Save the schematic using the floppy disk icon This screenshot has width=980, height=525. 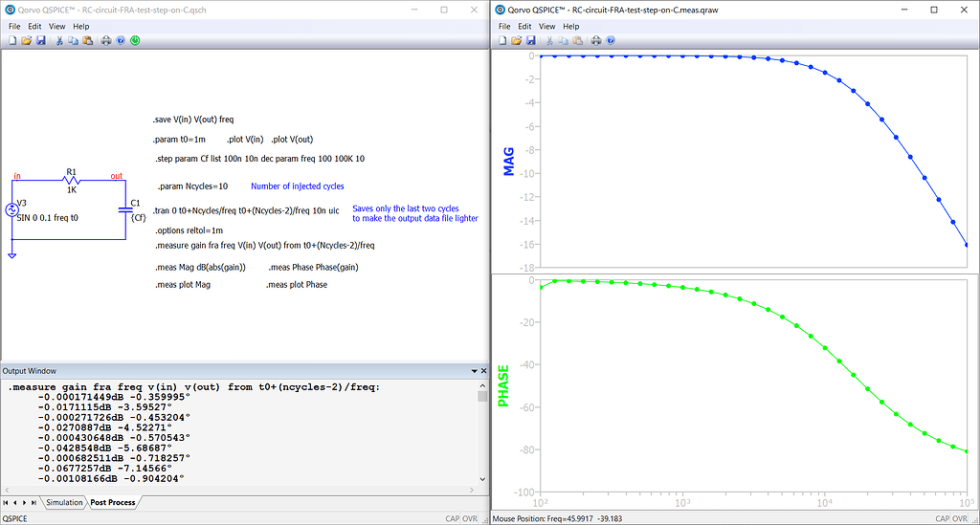(x=41, y=41)
